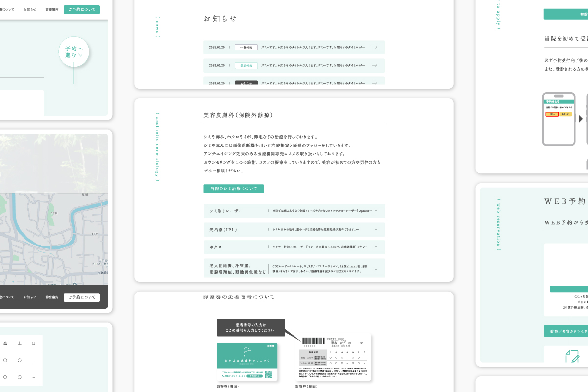Select the いいえ option on the phone screen
The height and width of the screenshot is (392, 588).
pos(565,114)
